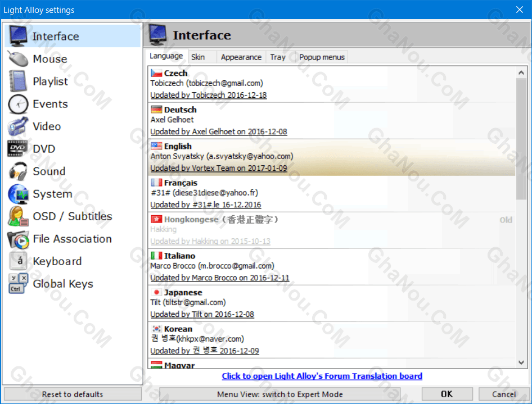Image resolution: width=532 pixels, height=404 pixels.
Task: Close the Light Alloy settings window
Action: coord(520,10)
